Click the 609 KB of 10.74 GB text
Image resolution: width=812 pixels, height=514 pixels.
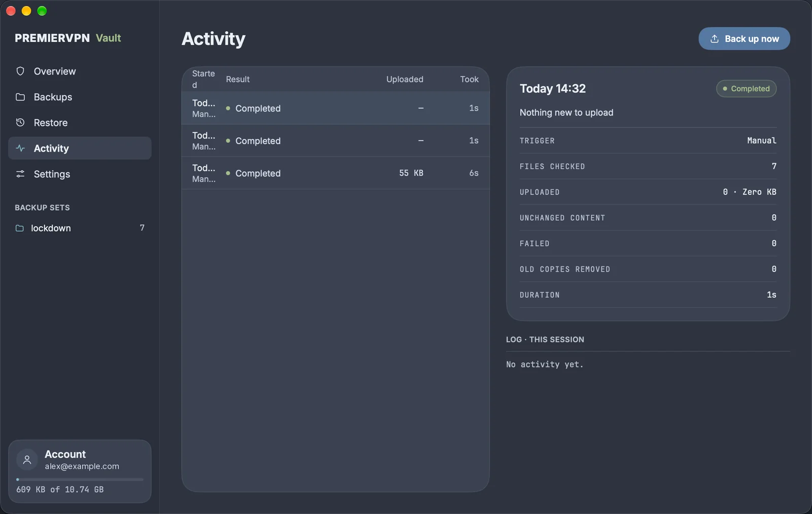coord(60,490)
